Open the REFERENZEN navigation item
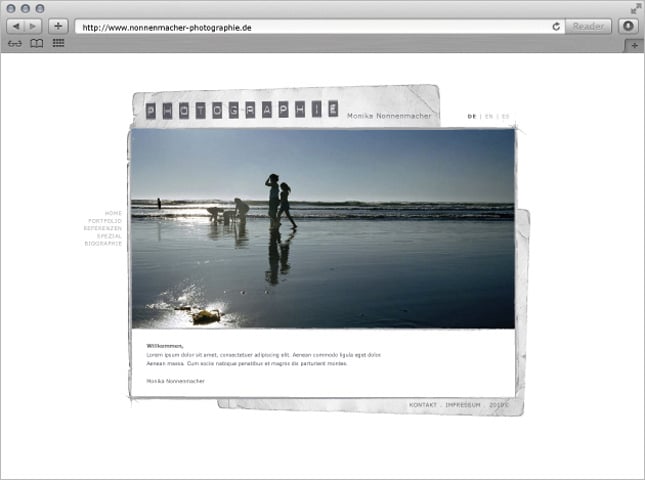645x480 pixels. pyautogui.click(x=103, y=228)
